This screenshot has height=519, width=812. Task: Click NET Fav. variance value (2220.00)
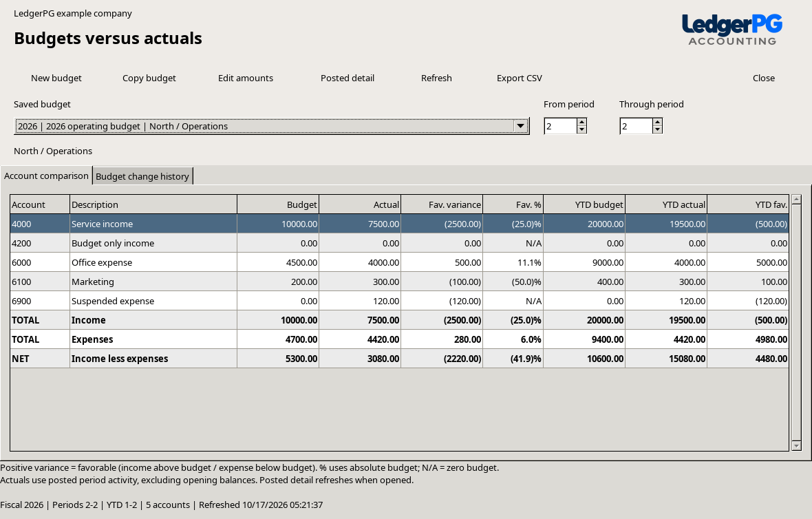[x=442, y=358]
